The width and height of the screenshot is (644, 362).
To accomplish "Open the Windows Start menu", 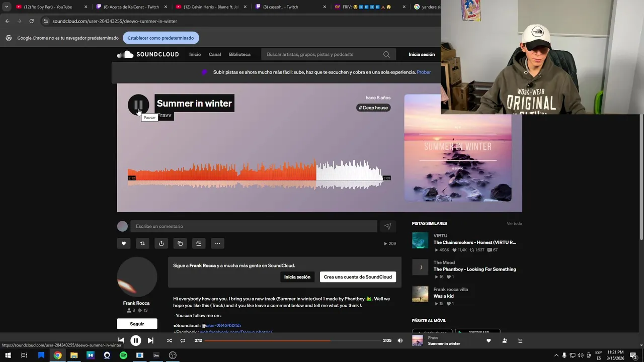I will tap(8, 355).
